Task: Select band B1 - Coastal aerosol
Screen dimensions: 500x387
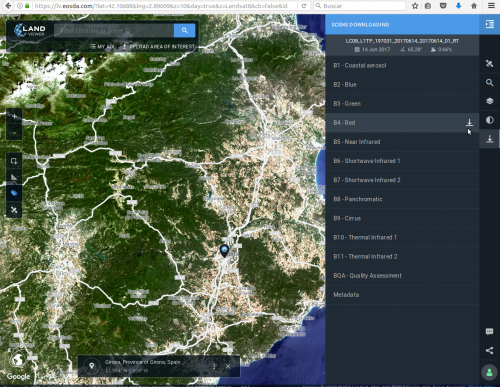Action: 402,65
